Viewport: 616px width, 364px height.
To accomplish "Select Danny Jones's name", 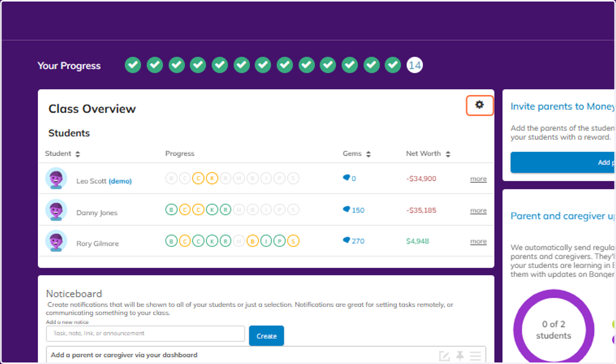I will [97, 213].
